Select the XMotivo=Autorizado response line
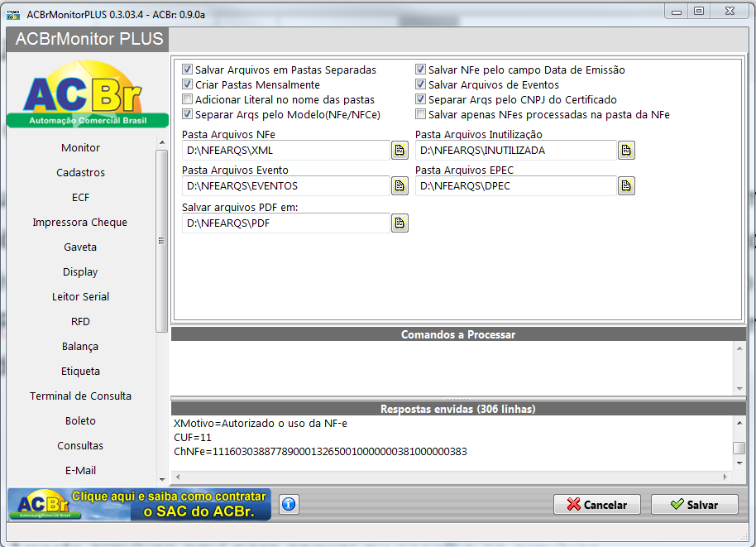This screenshot has height=547, width=756. click(261, 424)
